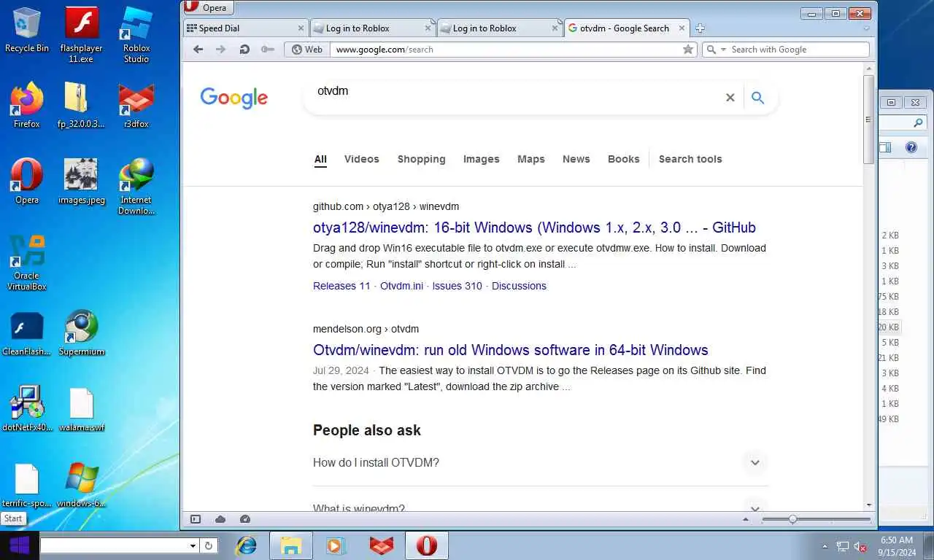Show hidden system tray icons
Screen dimensions: 934x560
pos(825,546)
